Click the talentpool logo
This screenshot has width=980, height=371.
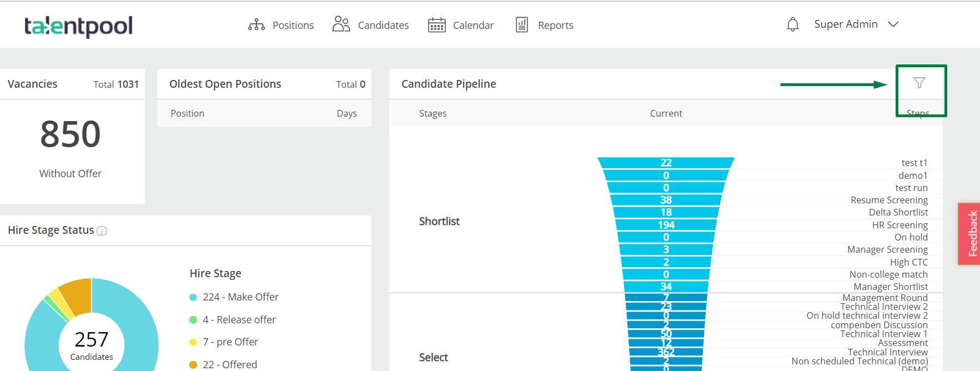[78, 26]
